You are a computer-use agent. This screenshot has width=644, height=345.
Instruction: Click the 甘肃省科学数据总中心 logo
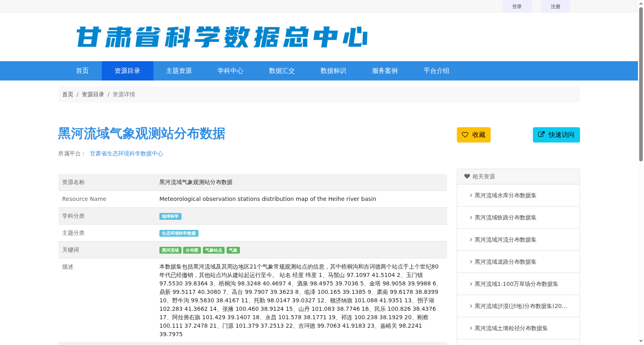pyautogui.click(x=222, y=37)
